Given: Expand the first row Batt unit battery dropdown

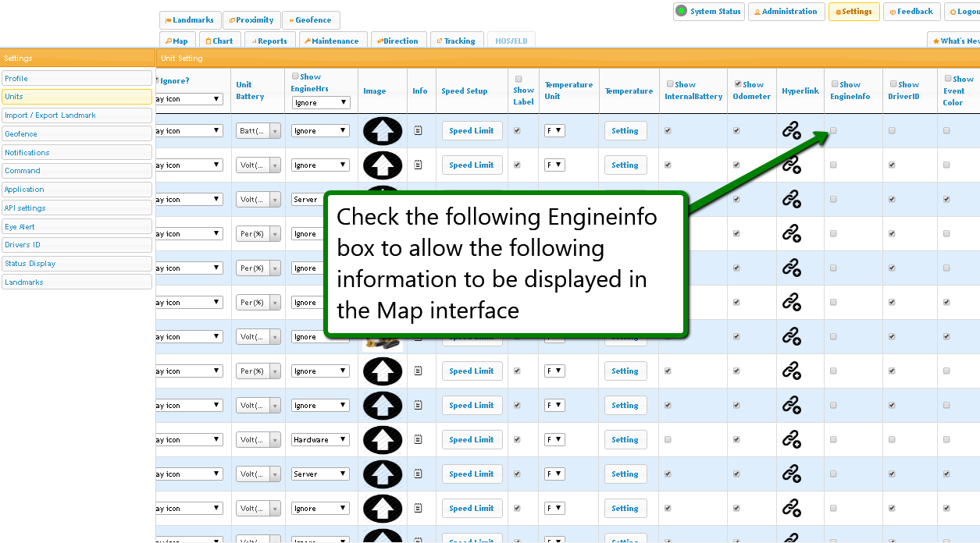Looking at the screenshot, I should [258, 131].
